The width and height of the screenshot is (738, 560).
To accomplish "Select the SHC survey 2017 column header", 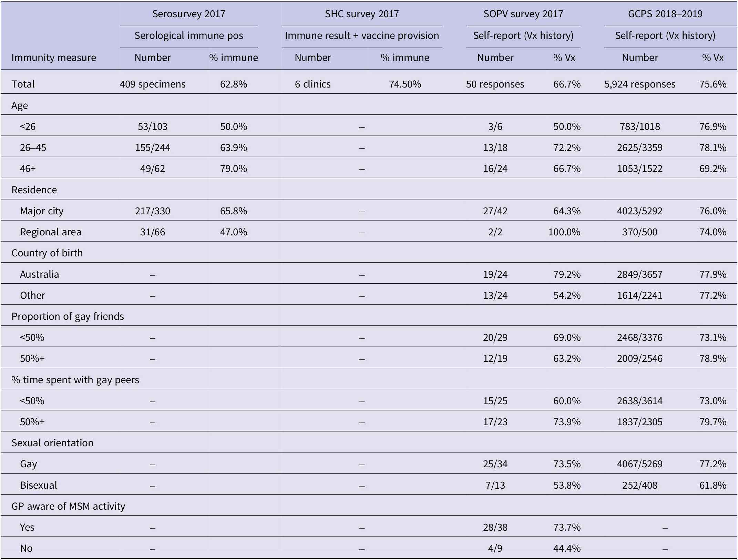I will [362, 14].
